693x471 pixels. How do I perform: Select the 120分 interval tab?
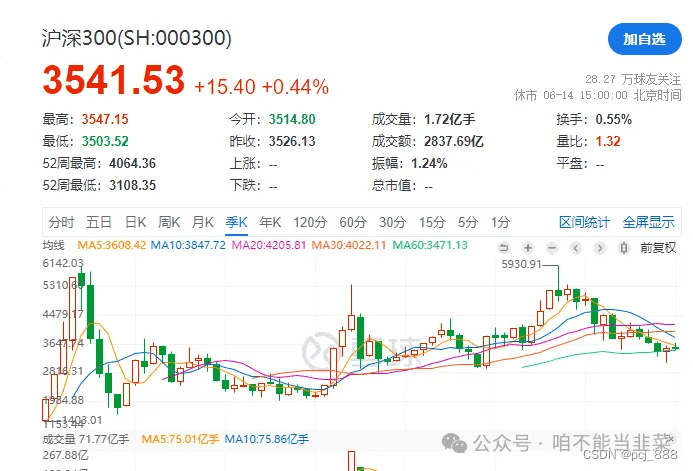(x=310, y=222)
